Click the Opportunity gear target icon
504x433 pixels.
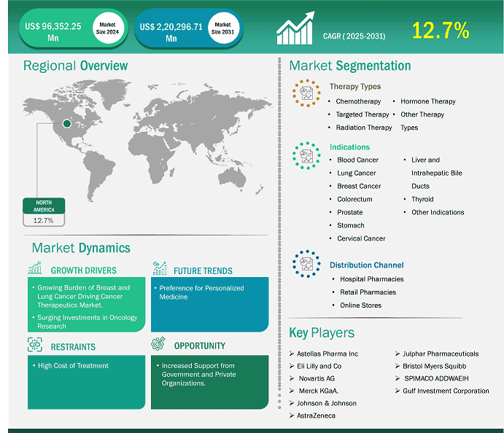(158, 343)
